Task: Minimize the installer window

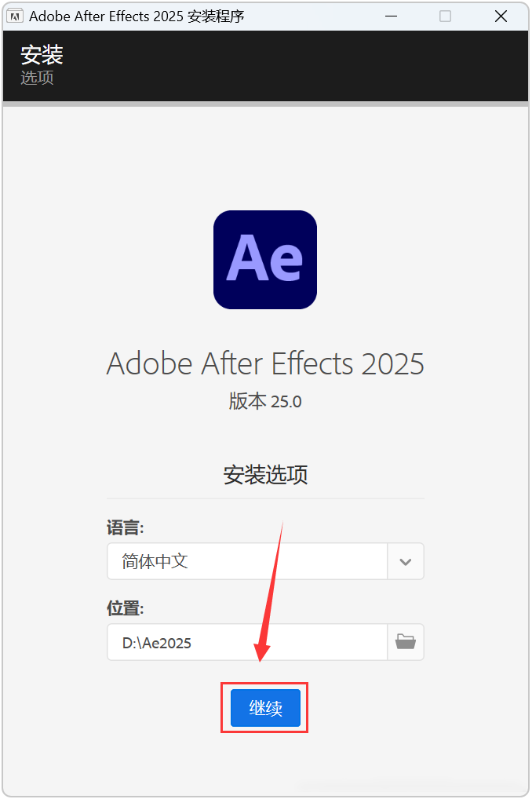Action: [x=391, y=16]
